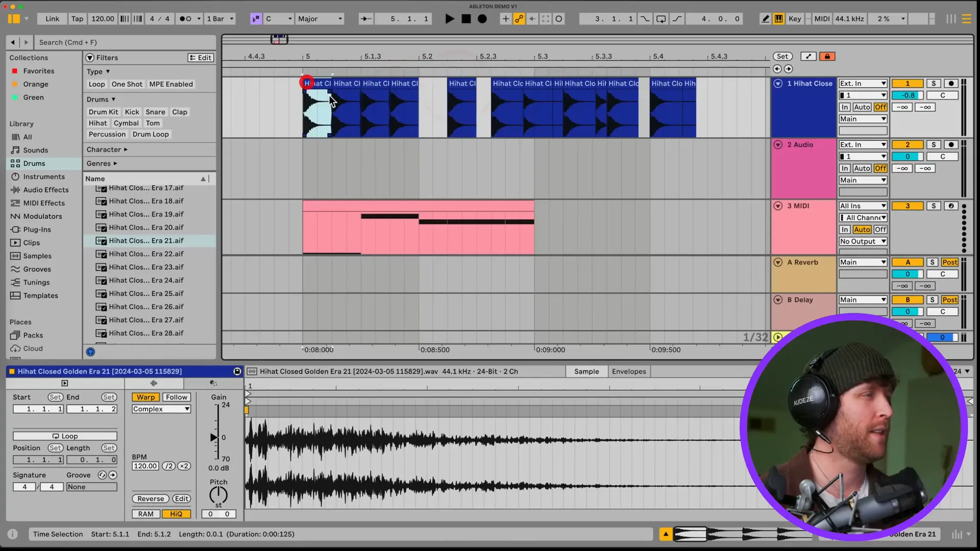Open Favorites collection
The image size is (980, 551).
pyautogui.click(x=38, y=71)
